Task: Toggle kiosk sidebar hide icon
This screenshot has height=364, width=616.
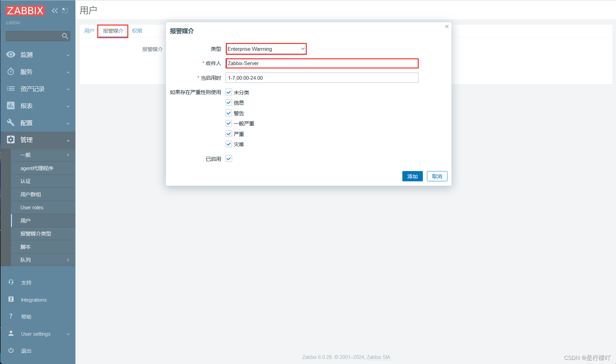Action: (x=65, y=11)
